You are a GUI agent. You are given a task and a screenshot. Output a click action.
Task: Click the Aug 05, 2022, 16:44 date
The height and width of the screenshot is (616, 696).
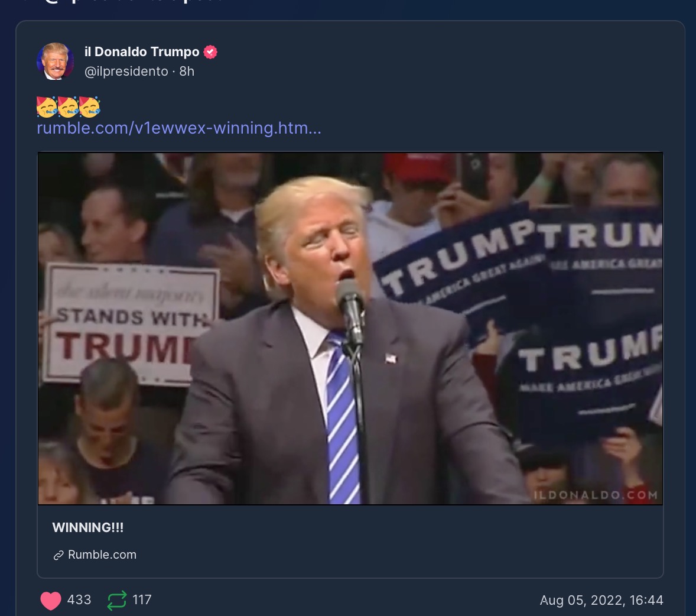[x=601, y=601]
